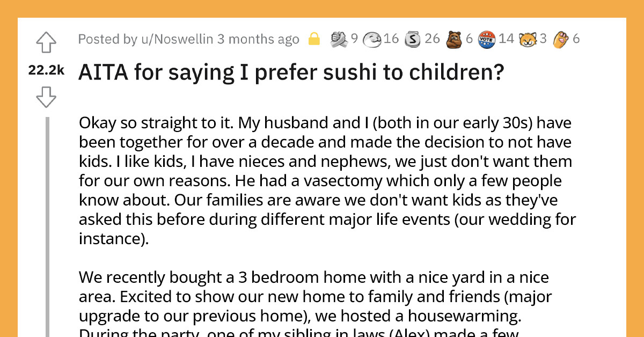Click the 22.2k vote count
The image size is (644, 337).
pos(46,70)
